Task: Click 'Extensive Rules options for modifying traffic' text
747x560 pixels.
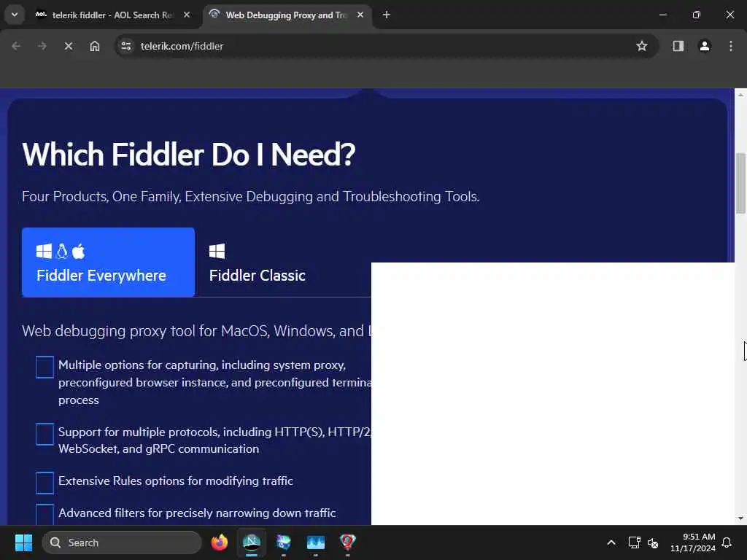Action: 175,481
